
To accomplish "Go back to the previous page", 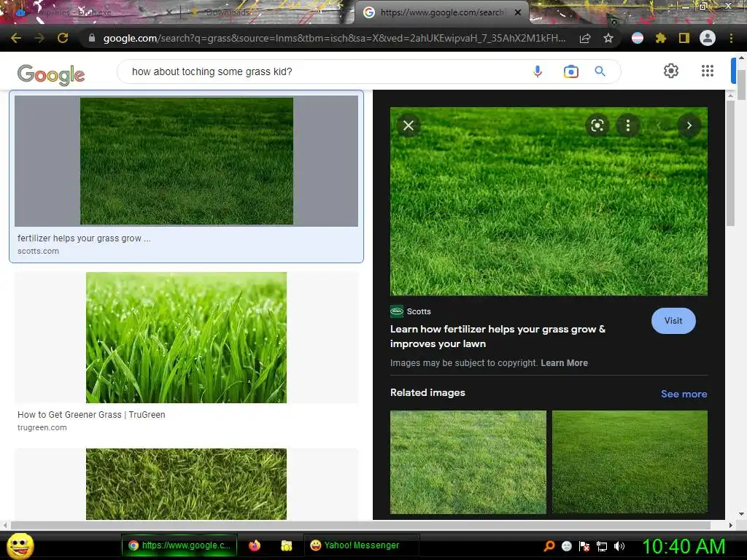I will tap(16, 38).
